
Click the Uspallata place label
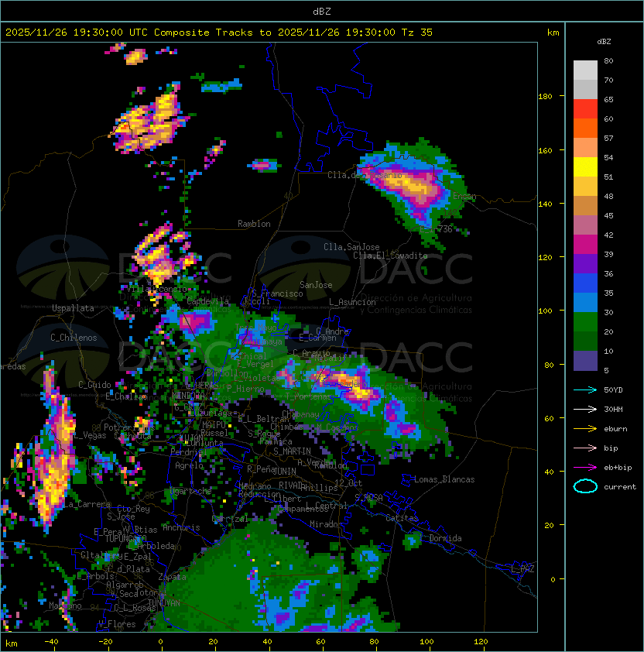(x=73, y=308)
